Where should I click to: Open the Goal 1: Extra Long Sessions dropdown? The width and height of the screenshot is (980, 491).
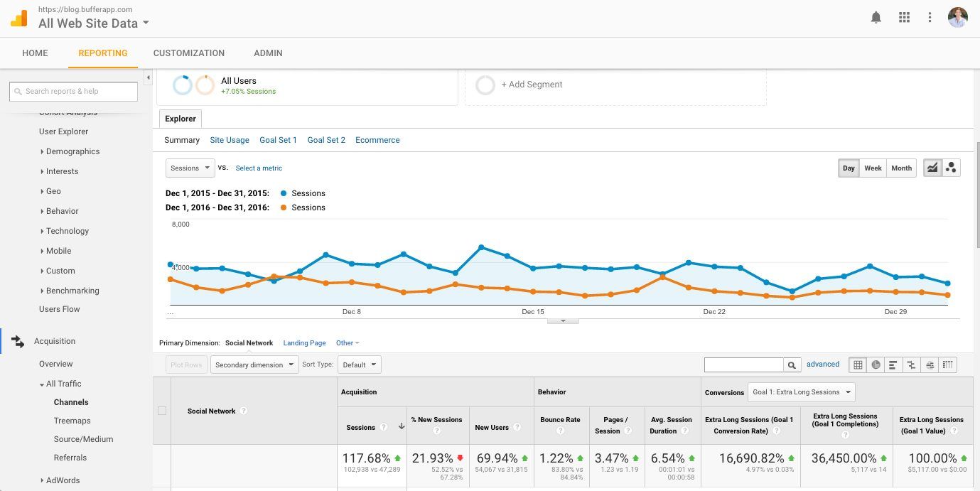(x=801, y=392)
